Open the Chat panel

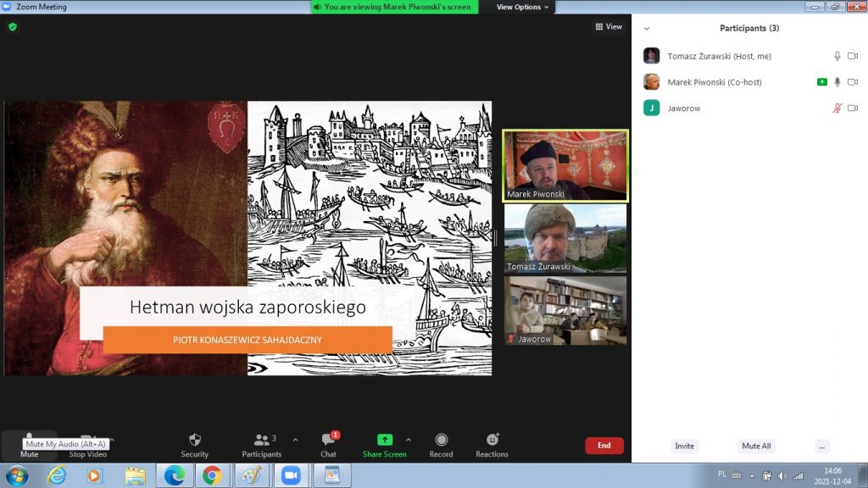(x=328, y=445)
